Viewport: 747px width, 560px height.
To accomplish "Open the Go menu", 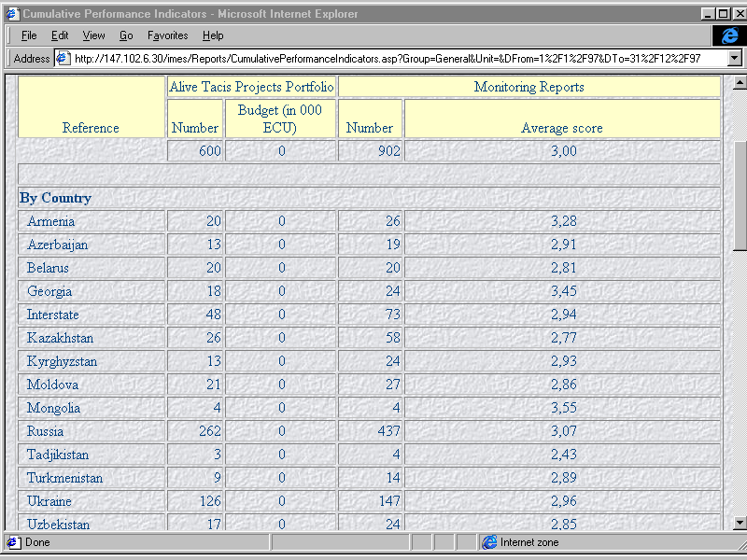I will [126, 35].
